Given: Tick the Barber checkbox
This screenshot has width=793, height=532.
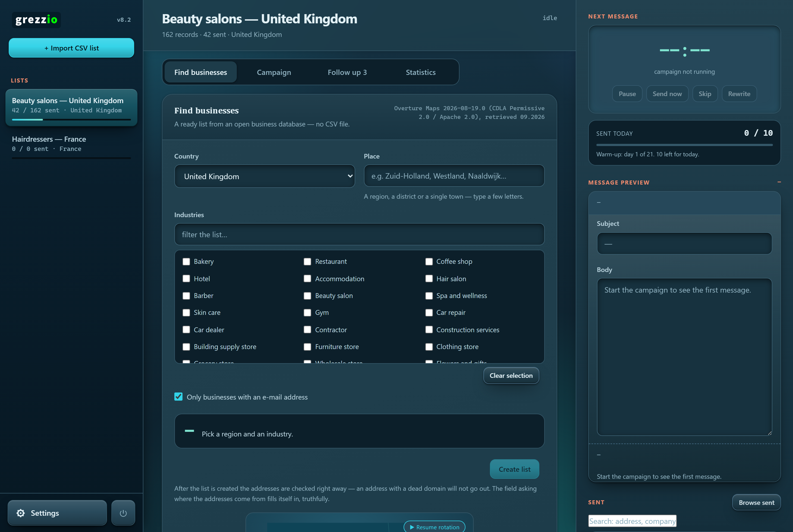Looking at the screenshot, I should pos(186,296).
